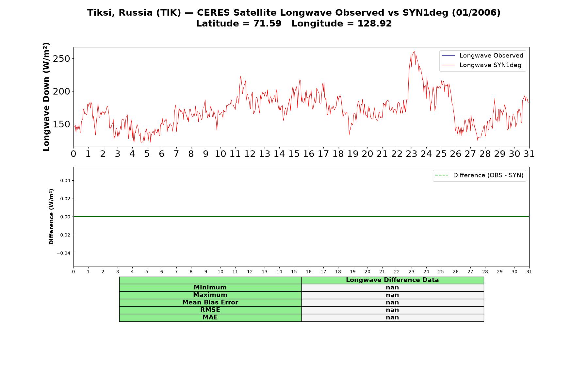This screenshot has height=392, width=588.
Task: Click the 250 tick on upper y-axis
Action: click(61, 59)
